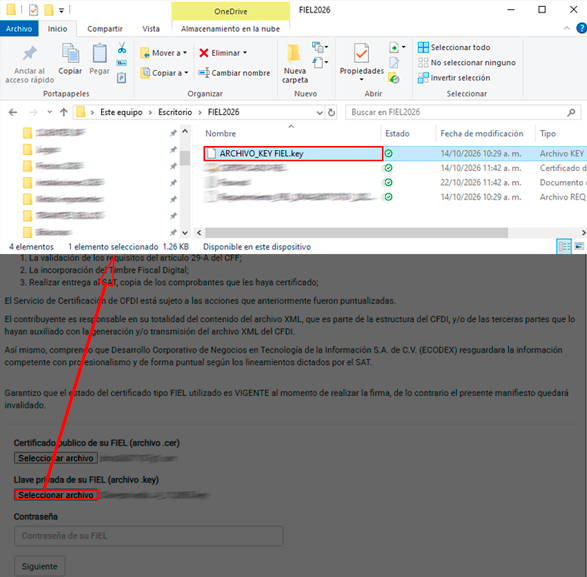Go back with the left arrow button
587x577 pixels.
13,112
